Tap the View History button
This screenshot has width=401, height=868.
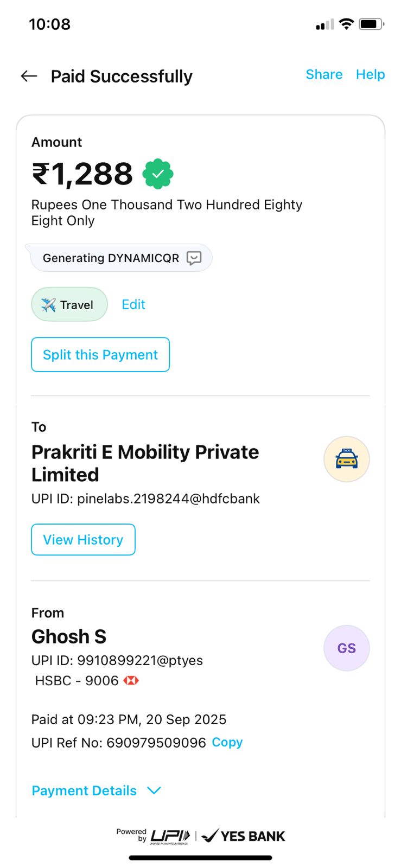click(x=83, y=540)
